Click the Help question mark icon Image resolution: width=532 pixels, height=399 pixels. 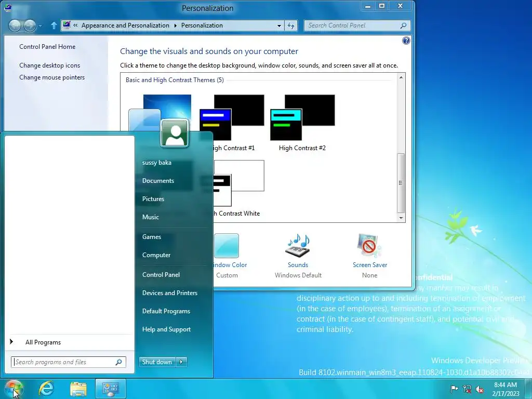(x=406, y=41)
